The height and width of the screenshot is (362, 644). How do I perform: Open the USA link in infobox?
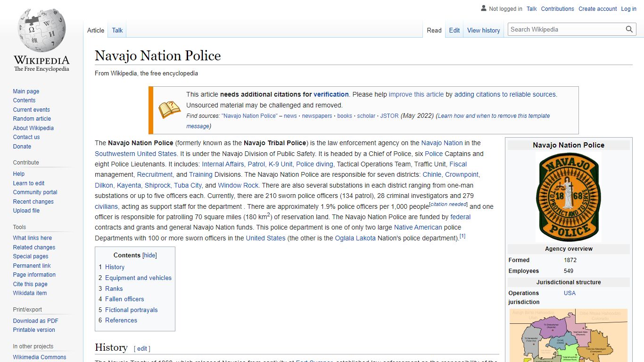coord(570,293)
